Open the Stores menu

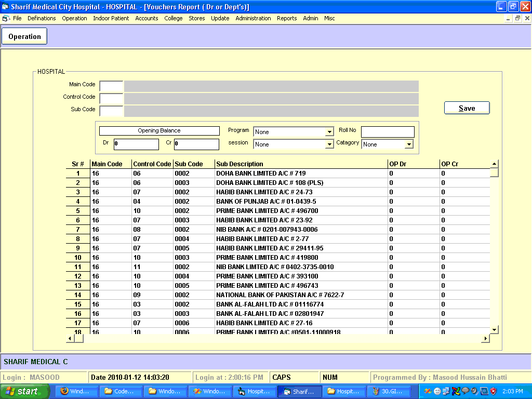(x=197, y=18)
